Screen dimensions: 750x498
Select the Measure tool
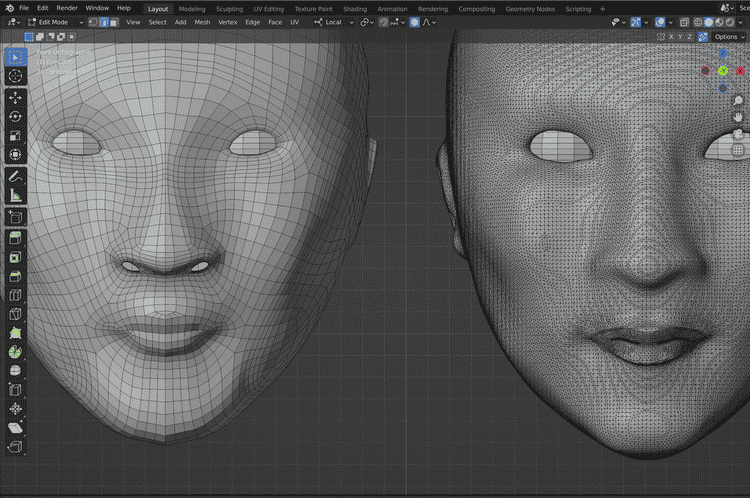(x=15, y=194)
